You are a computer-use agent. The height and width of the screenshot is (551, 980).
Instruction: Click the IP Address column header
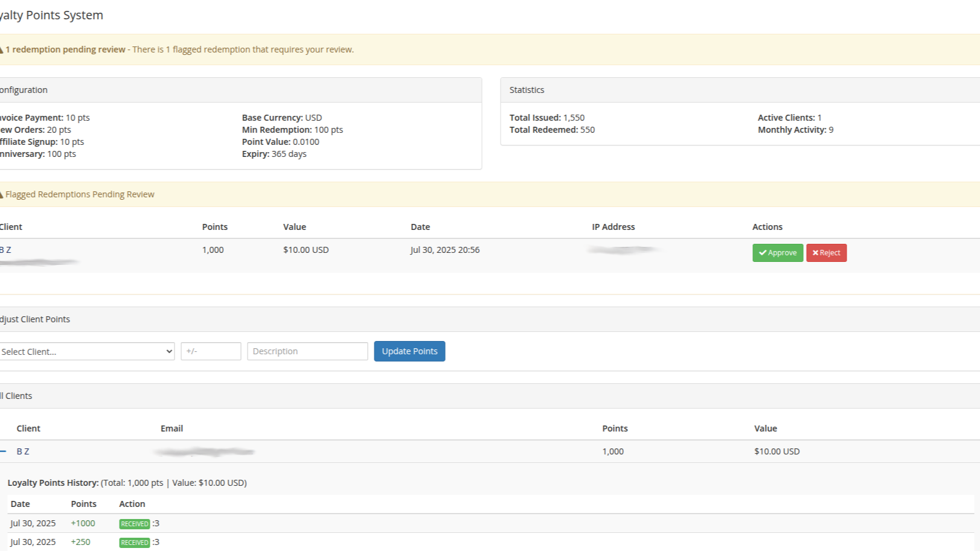[x=613, y=227]
